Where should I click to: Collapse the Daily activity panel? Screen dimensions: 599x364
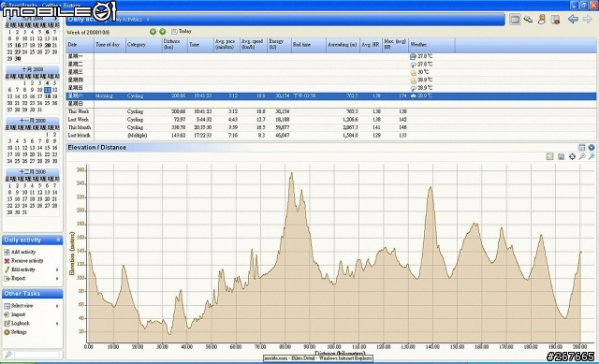point(58,240)
